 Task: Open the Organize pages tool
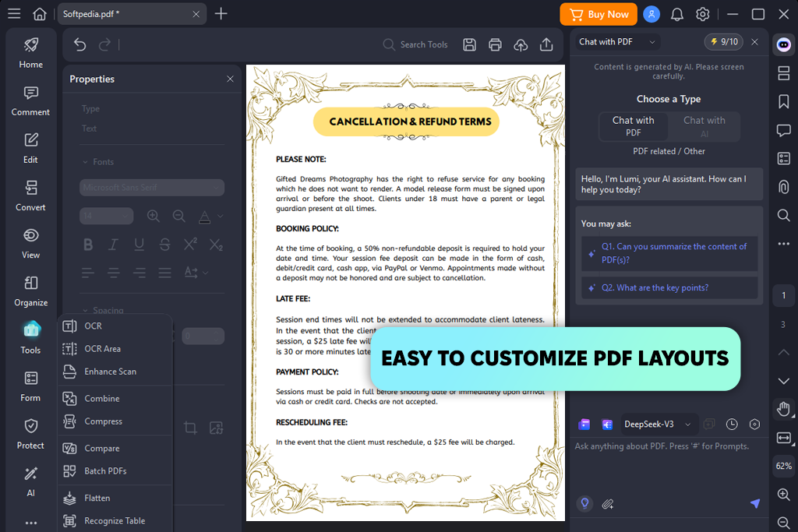30,291
